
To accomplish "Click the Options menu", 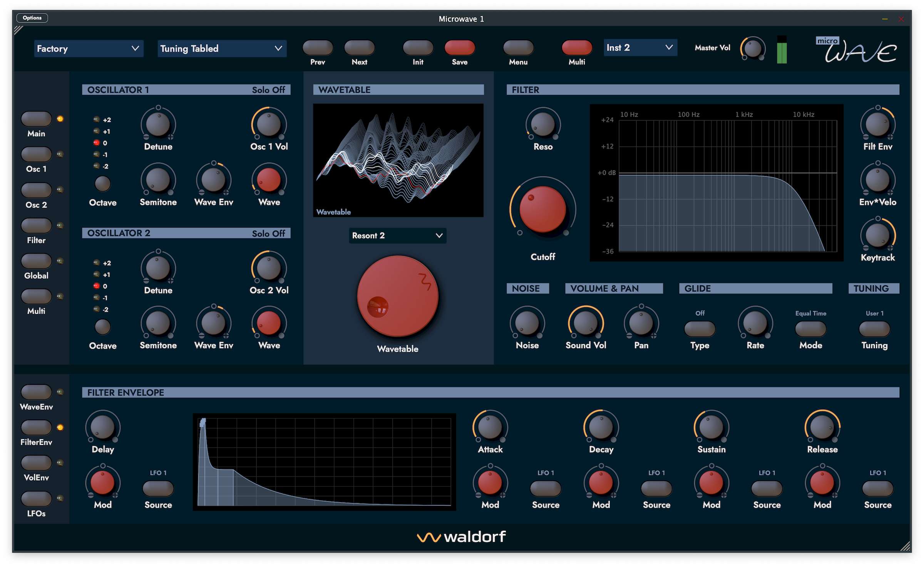I will click(34, 18).
